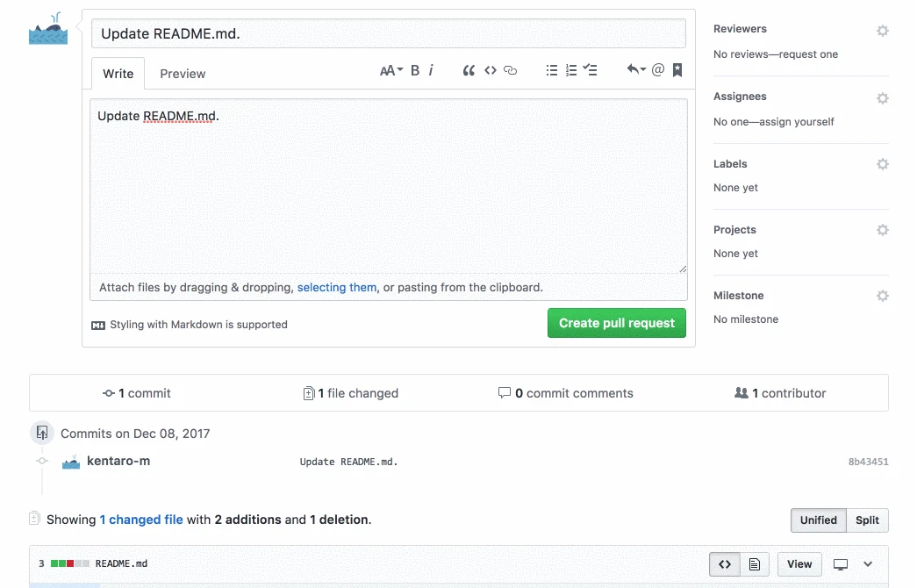Click the Markdown M icon
Image resolution: width=917 pixels, height=588 pixels.
coord(98,326)
